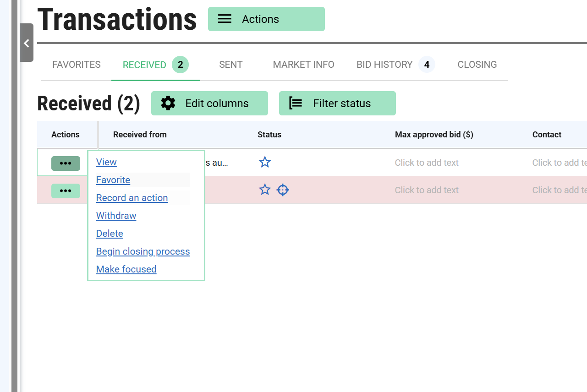Screen dimensions: 587x392
Task: Click the star icon in first row
Action: coord(265,162)
